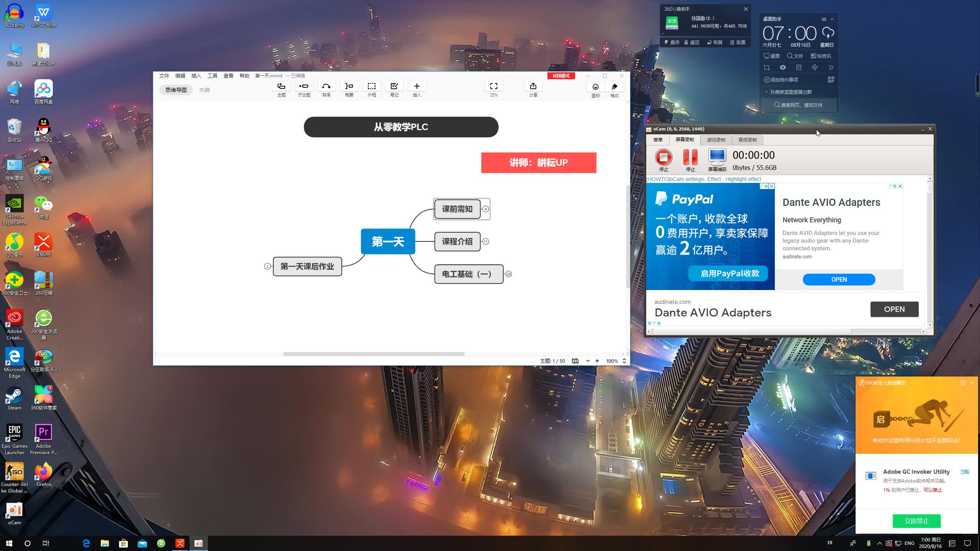Select 音频录制 tab in oCam panel
Image resolution: width=980 pixels, height=551 pixels.
(x=747, y=139)
